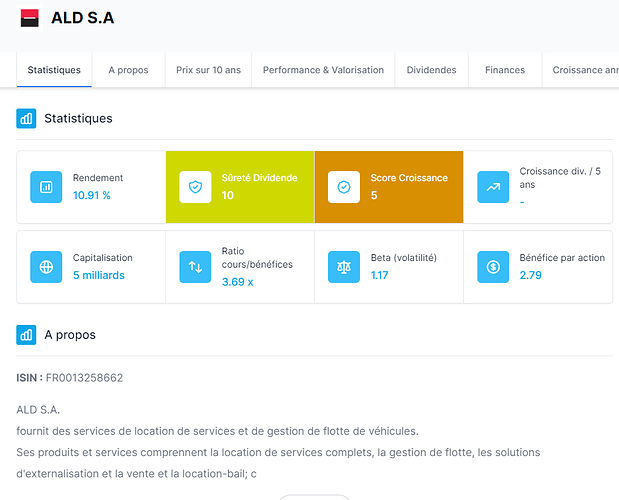This screenshot has width=619, height=500.
Task: Open the Dividendes tab
Action: click(431, 70)
